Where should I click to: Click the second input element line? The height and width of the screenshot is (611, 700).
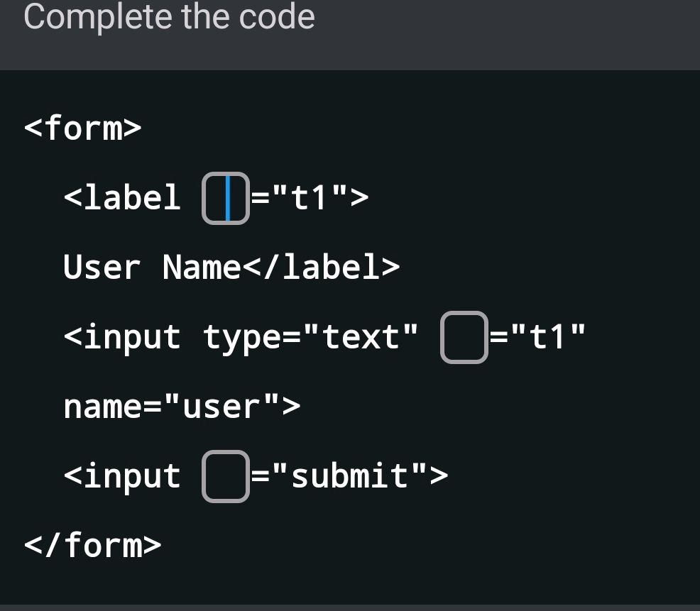pos(256,477)
